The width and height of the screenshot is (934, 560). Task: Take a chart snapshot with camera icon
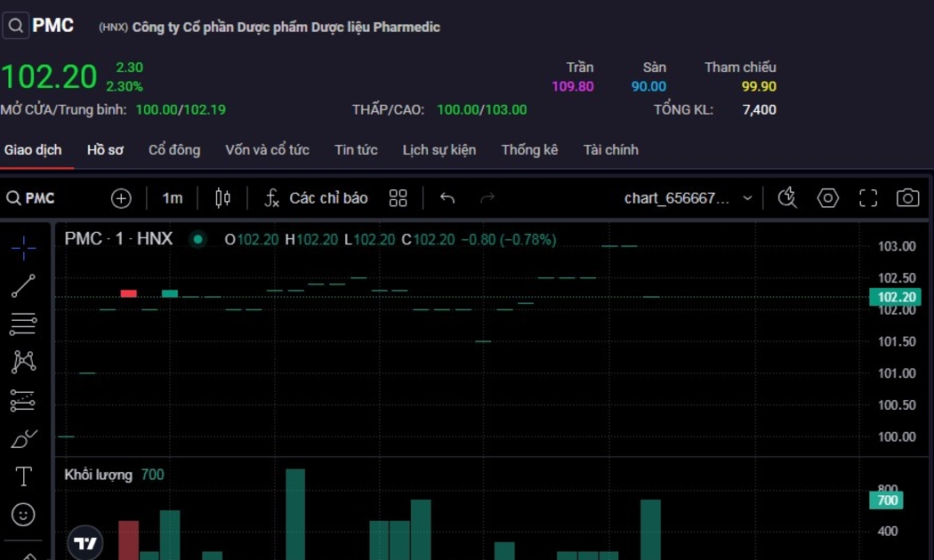tap(907, 198)
